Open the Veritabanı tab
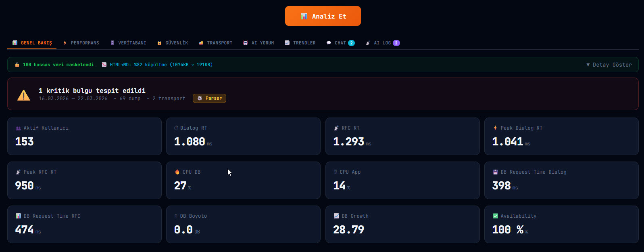 [128, 43]
